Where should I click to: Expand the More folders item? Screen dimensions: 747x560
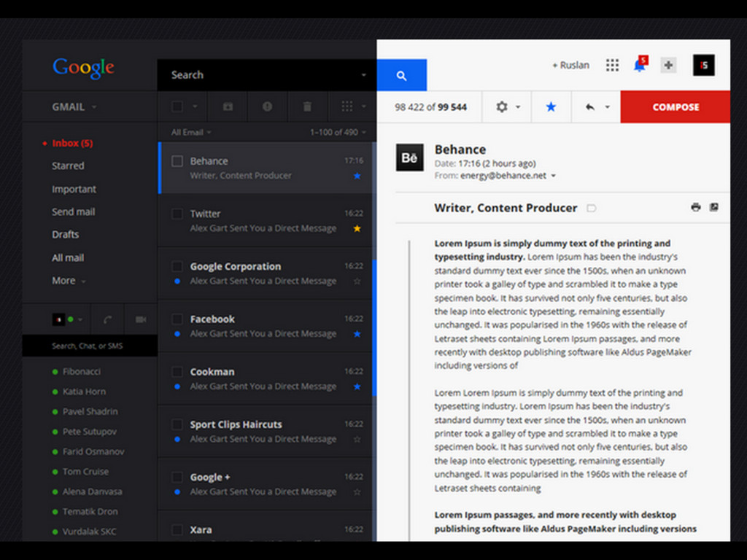click(69, 281)
